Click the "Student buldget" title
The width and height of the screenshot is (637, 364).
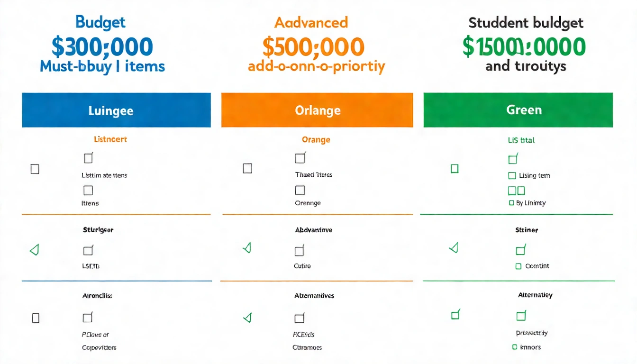click(526, 23)
